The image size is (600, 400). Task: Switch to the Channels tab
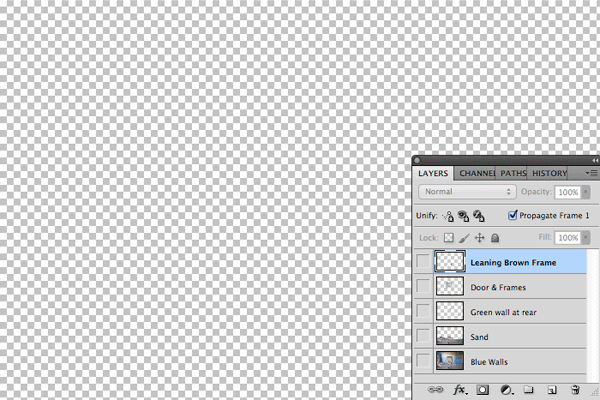point(477,173)
